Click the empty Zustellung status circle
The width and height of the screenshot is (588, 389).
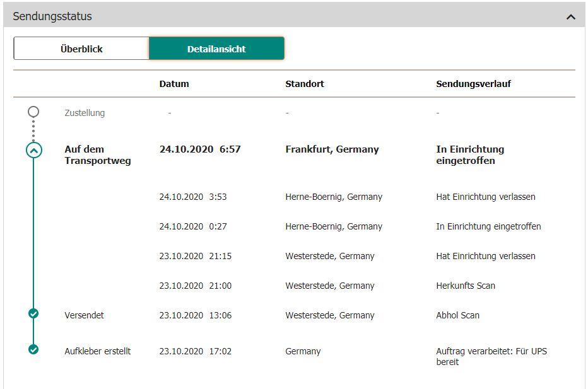(x=33, y=112)
